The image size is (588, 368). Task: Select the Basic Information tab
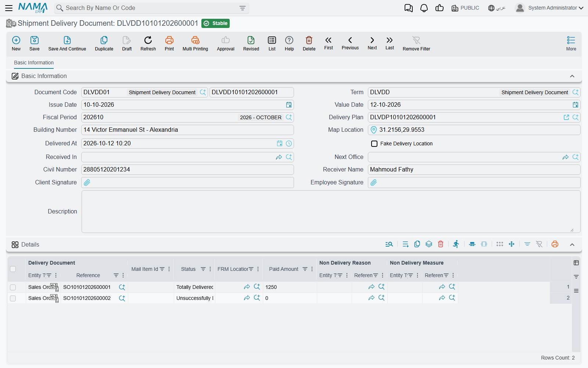click(34, 63)
